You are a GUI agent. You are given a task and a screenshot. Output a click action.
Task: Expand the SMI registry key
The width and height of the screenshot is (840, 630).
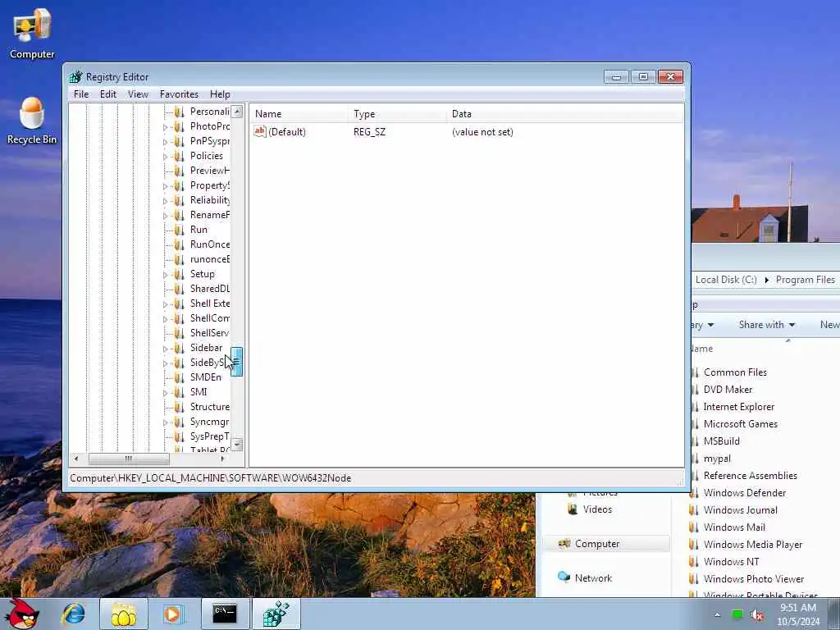(165, 393)
